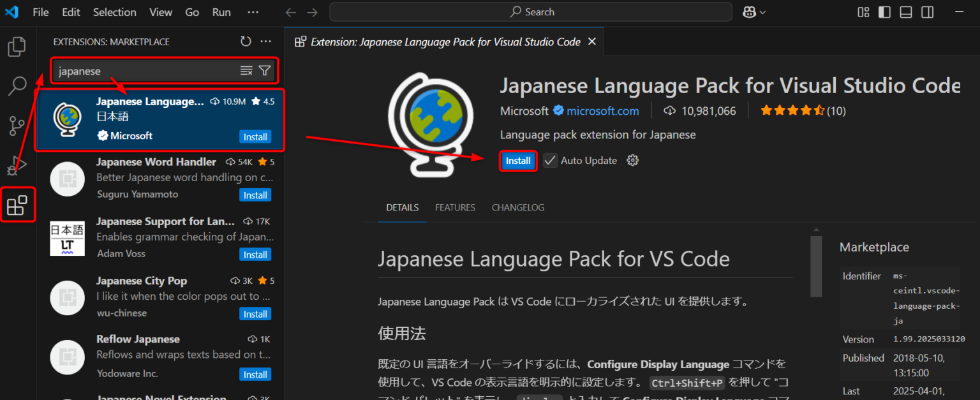Screen dimensions: 980x400
Task: Clear the japanese search results icon
Action: pos(246,70)
